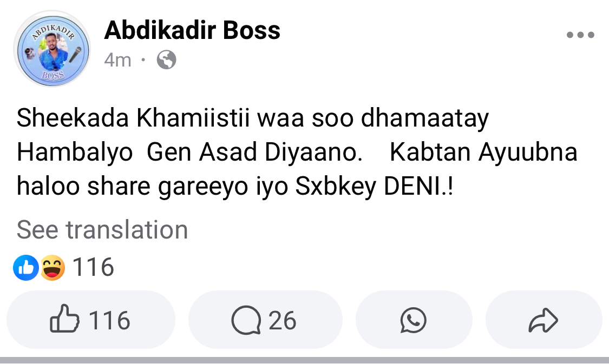Click the word DENI in the post

click(414, 187)
